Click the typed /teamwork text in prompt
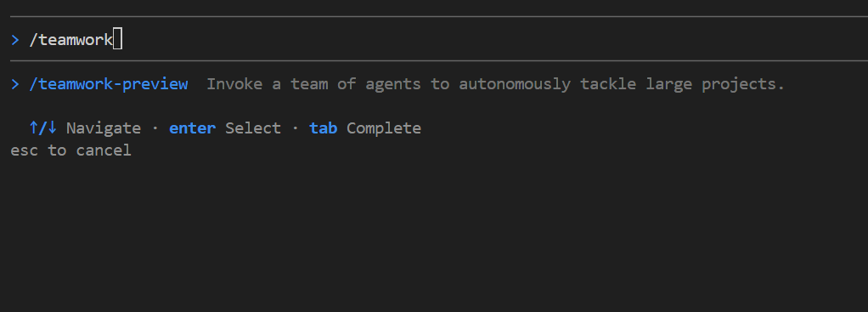Image resolution: width=868 pixels, height=312 pixels. tap(70, 40)
